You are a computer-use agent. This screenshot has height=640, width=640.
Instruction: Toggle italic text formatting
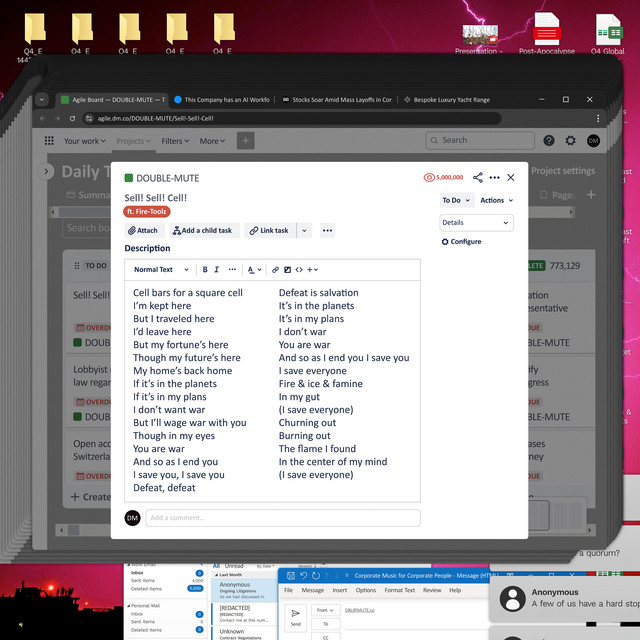pos(216,269)
